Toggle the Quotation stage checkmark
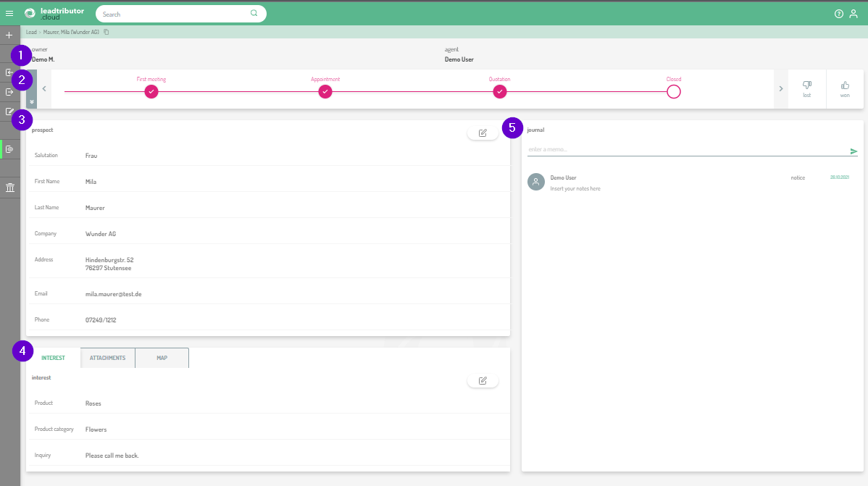This screenshot has width=868, height=486. pos(499,91)
